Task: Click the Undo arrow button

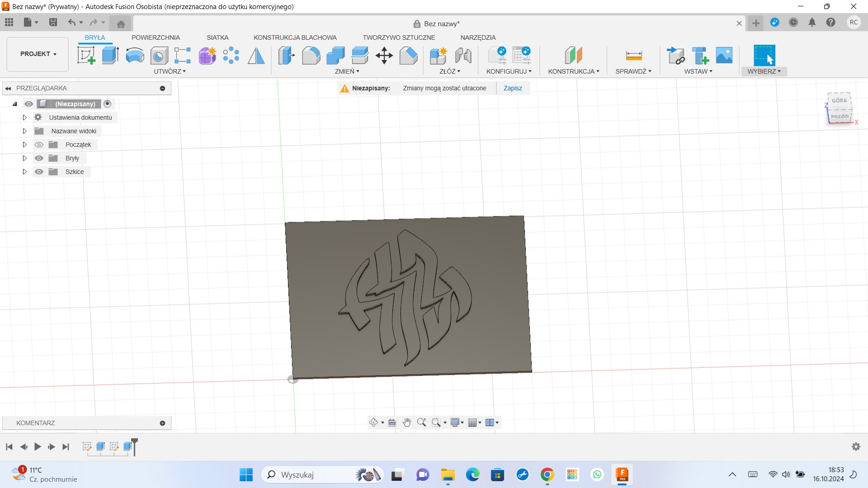Action: pyautogui.click(x=72, y=22)
